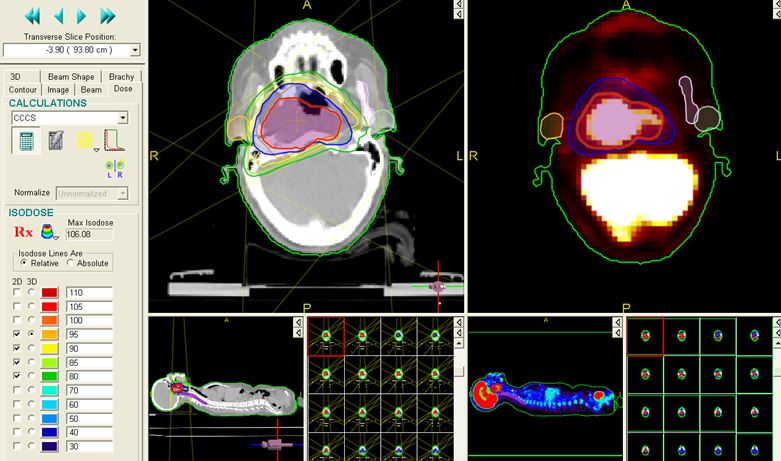
Task: Click the L/R comparison icon
Action: click(x=116, y=167)
